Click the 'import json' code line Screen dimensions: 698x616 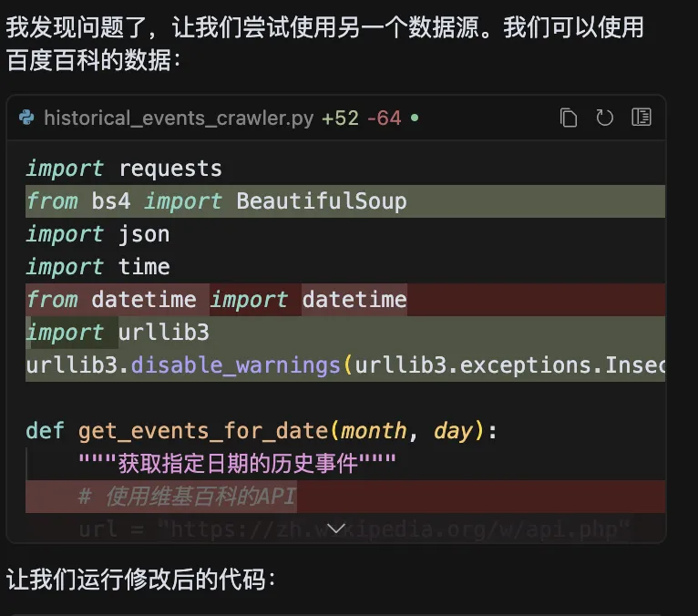(98, 234)
